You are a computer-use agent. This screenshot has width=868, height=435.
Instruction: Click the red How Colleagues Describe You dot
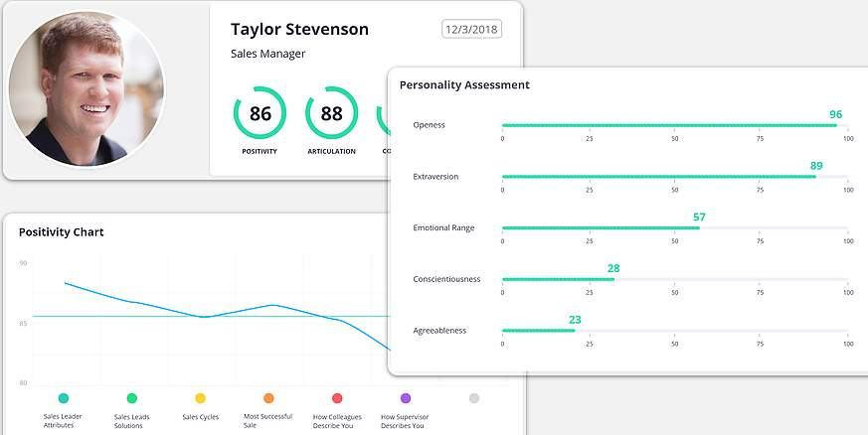click(337, 398)
